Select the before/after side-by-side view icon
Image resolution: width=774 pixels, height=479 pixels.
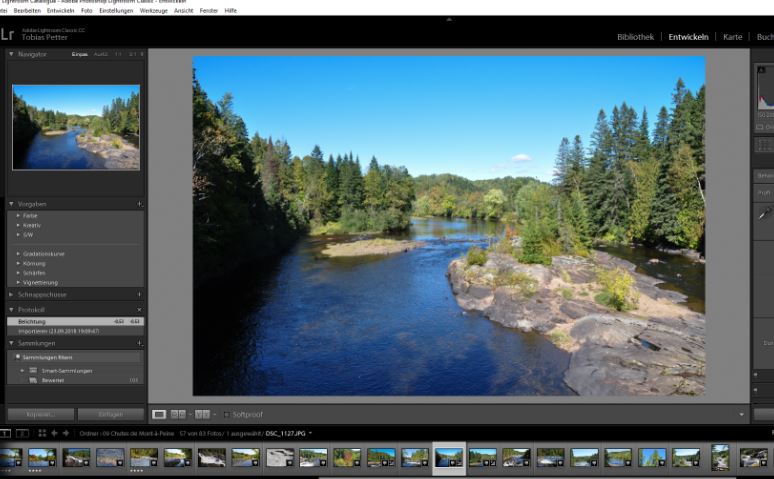178,414
